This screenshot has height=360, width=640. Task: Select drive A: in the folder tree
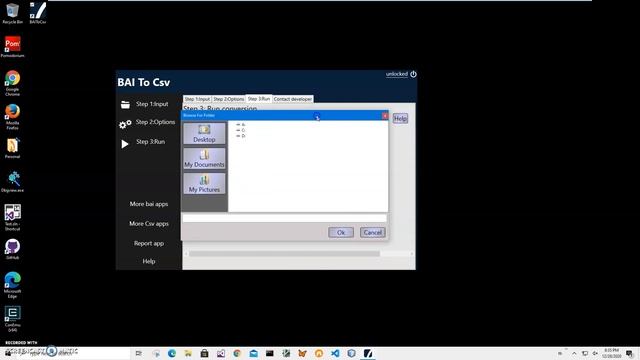tap(241, 124)
